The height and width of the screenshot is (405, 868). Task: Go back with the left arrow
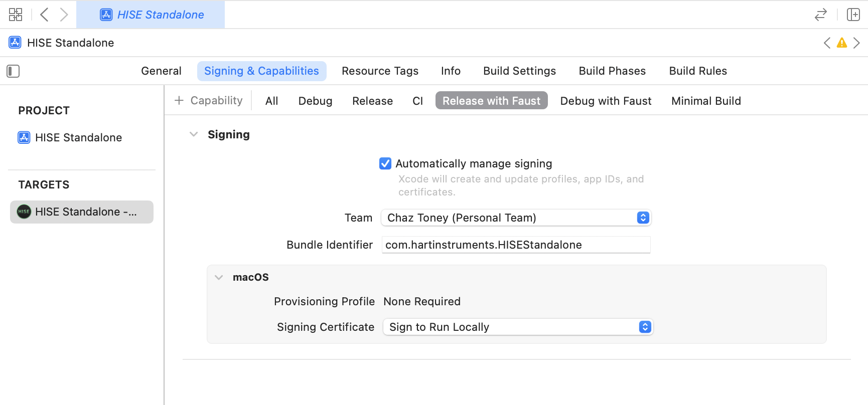[44, 15]
